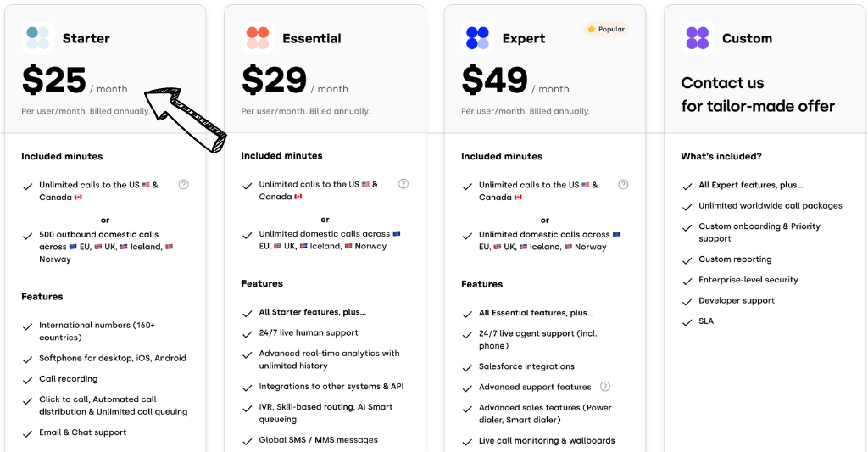Click the checkmark beside Salesforce integrations

pyautogui.click(x=468, y=367)
